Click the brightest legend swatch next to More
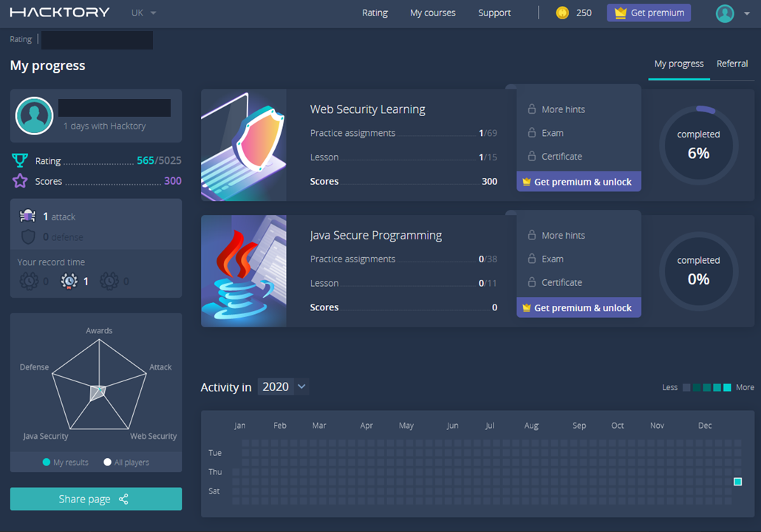761x532 pixels. [x=727, y=387]
